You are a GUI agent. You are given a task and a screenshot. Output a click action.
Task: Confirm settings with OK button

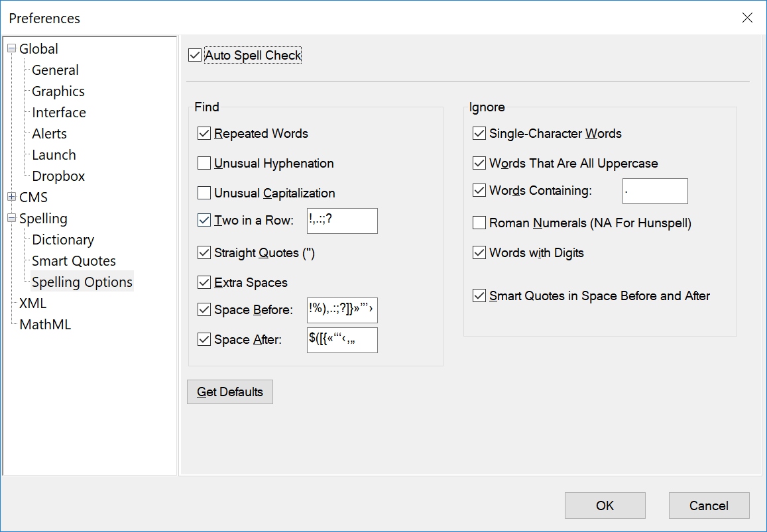[x=604, y=505]
